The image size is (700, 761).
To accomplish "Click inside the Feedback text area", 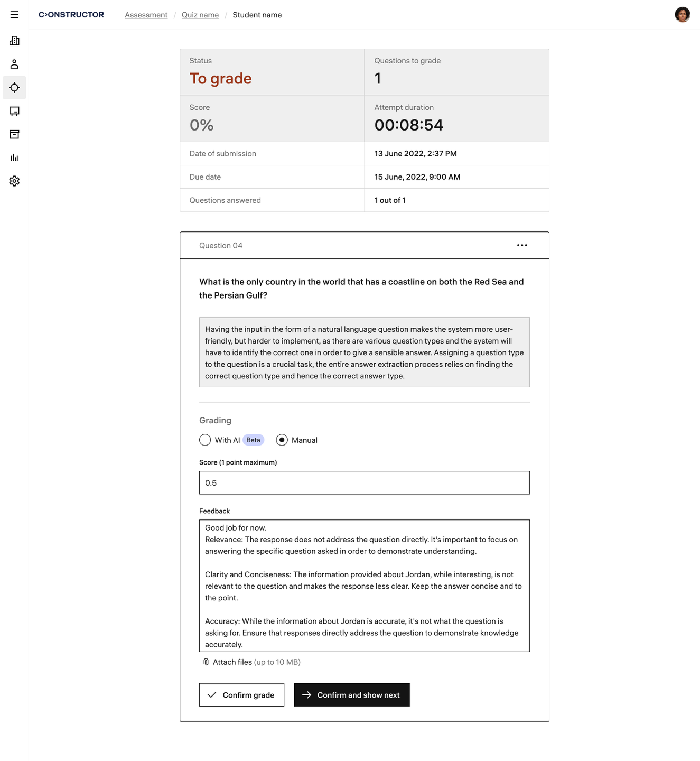I will coord(364,586).
